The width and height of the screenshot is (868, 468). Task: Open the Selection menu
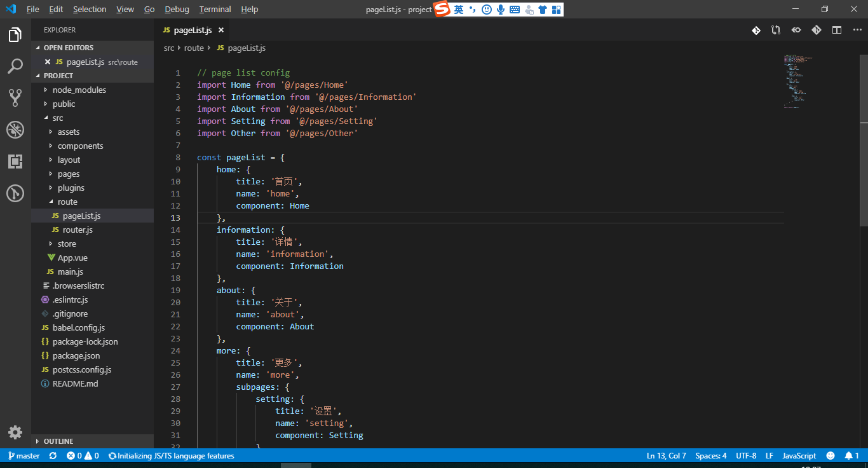(90, 10)
